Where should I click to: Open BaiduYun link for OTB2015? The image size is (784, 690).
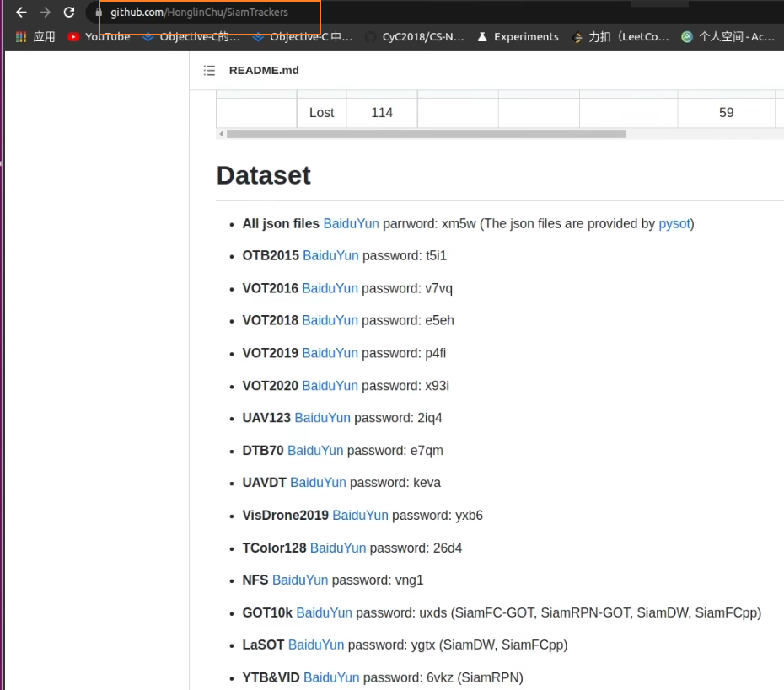[330, 256]
